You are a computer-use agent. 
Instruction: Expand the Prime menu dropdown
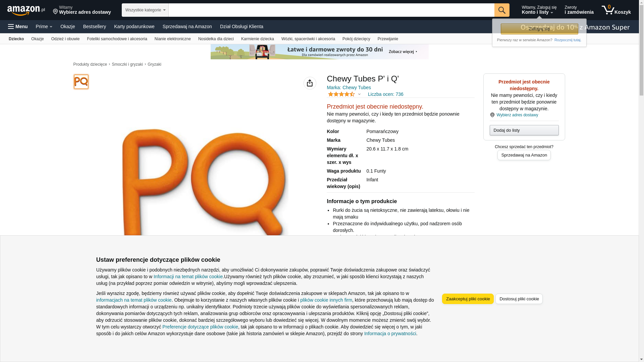(44, 26)
